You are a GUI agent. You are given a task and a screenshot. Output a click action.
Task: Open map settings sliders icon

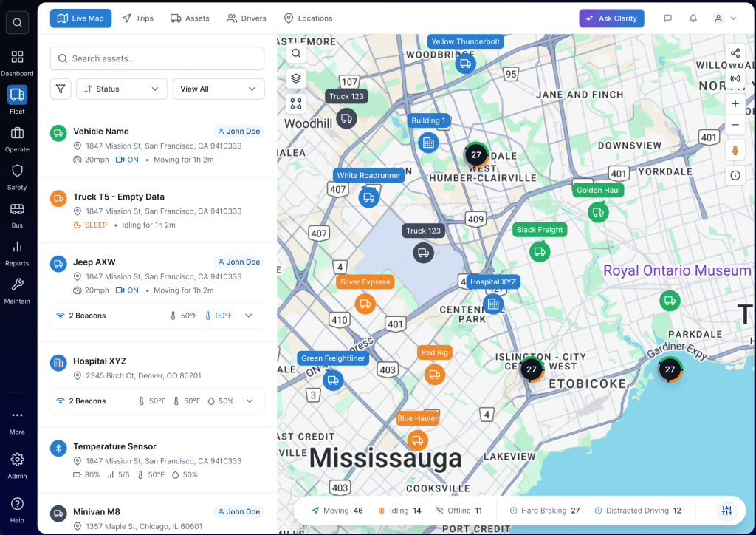pyautogui.click(x=726, y=511)
